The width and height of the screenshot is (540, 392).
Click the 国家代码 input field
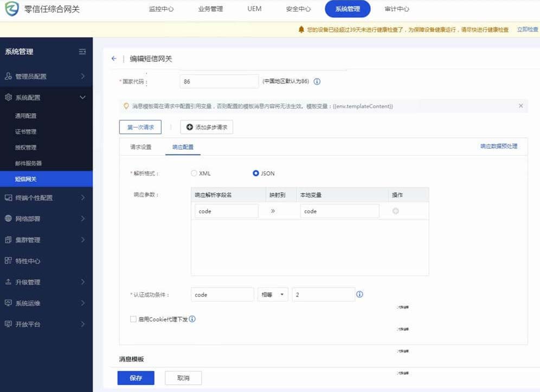point(219,81)
